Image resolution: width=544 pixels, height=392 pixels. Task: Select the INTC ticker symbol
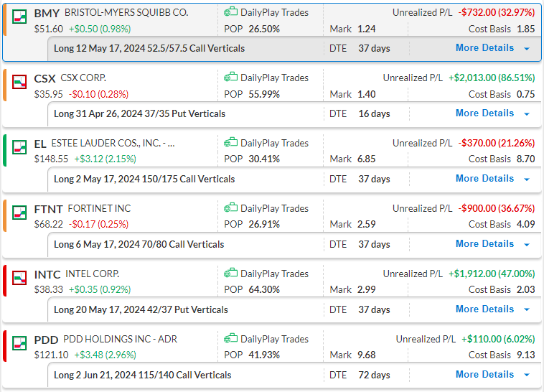click(x=47, y=274)
